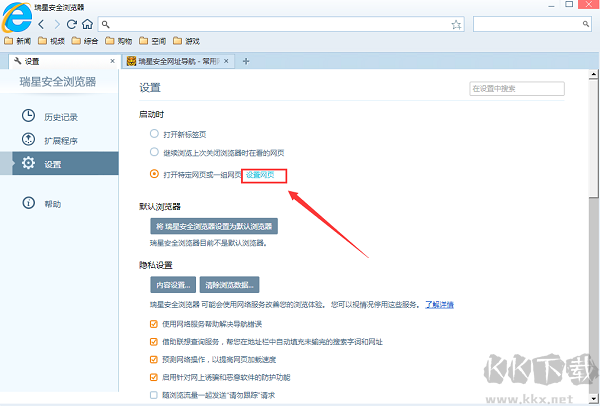This screenshot has width=600, height=406.
Task: Click the 内容设置 button
Action: [x=173, y=285]
